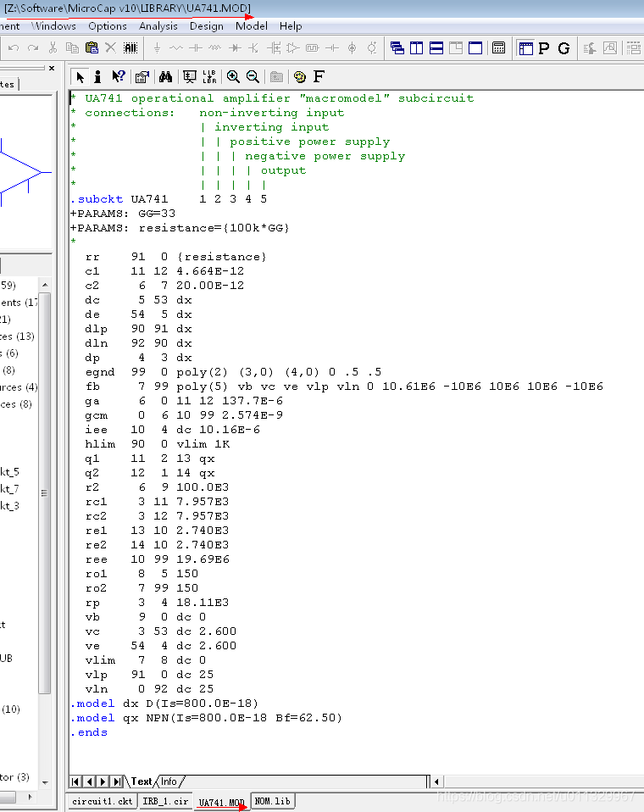The height and width of the screenshot is (812, 644).
Task: Zoom in with magnifier plus icon
Action: pyautogui.click(x=234, y=77)
